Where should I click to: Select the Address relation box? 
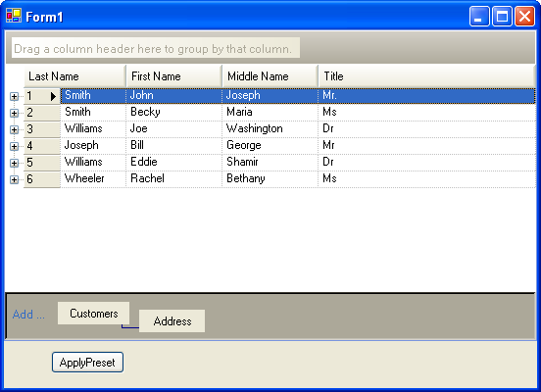point(172,321)
